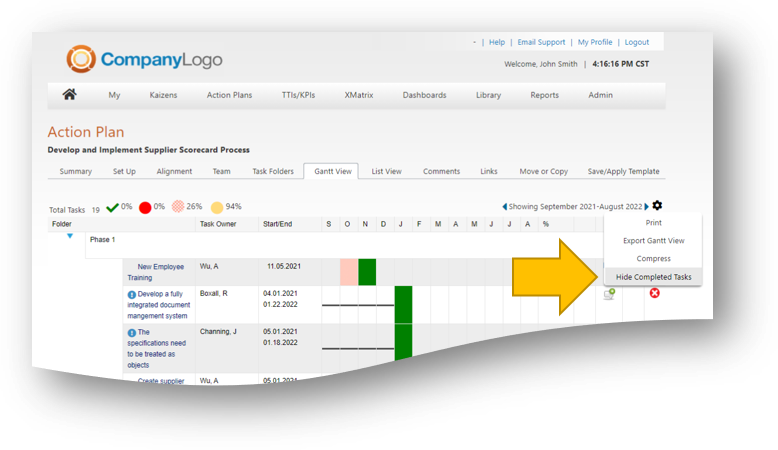
Task: Click the yellow circle status icon
Action: (217, 207)
